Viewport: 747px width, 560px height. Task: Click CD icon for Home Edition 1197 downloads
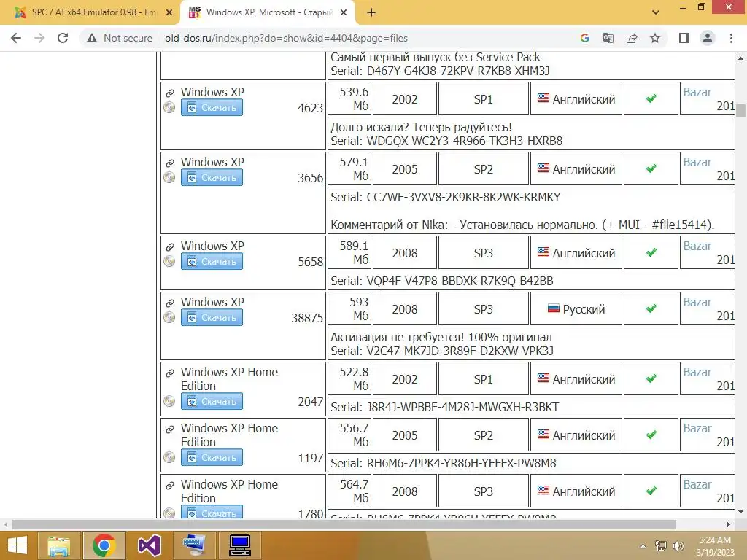coord(169,457)
